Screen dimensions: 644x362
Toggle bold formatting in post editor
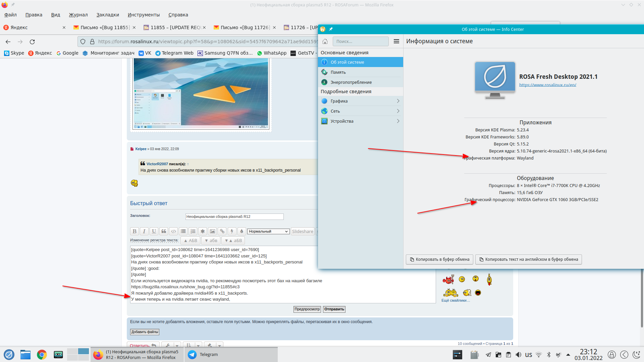(x=134, y=231)
